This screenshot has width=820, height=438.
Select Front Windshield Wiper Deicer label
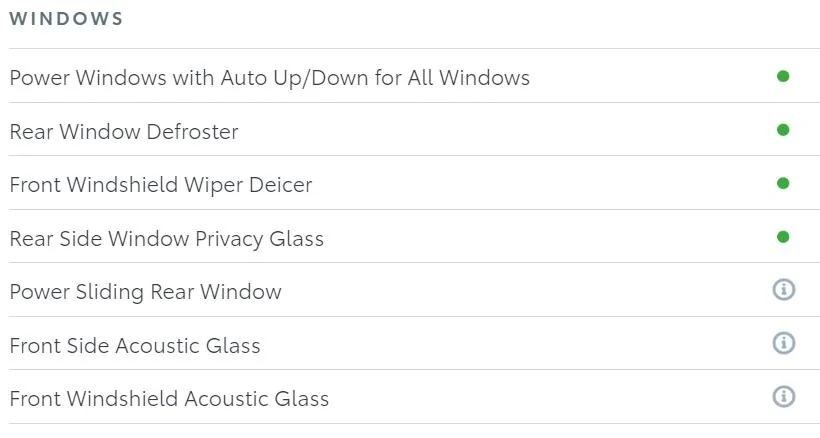pos(161,185)
